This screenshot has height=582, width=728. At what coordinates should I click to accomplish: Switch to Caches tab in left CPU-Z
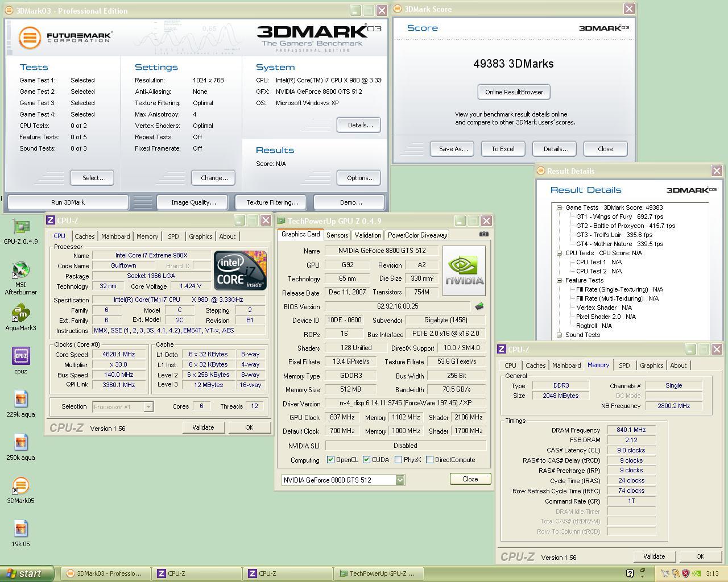[84, 236]
